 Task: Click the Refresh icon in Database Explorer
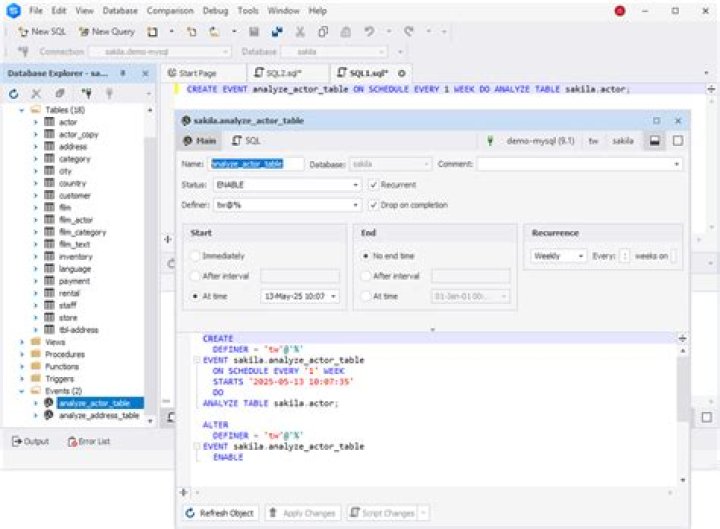coord(13,94)
